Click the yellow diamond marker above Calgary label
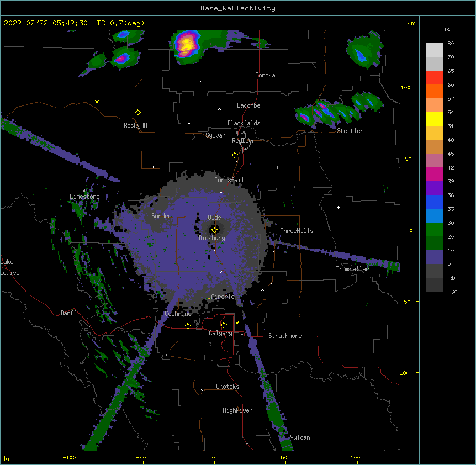This screenshot has height=465, width=476. pyautogui.click(x=224, y=325)
